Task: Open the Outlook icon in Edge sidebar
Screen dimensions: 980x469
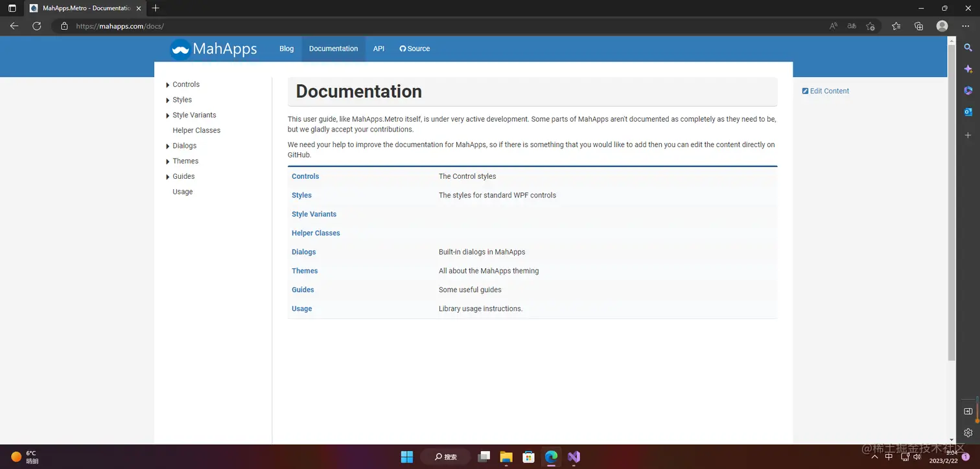Action: 968,112
